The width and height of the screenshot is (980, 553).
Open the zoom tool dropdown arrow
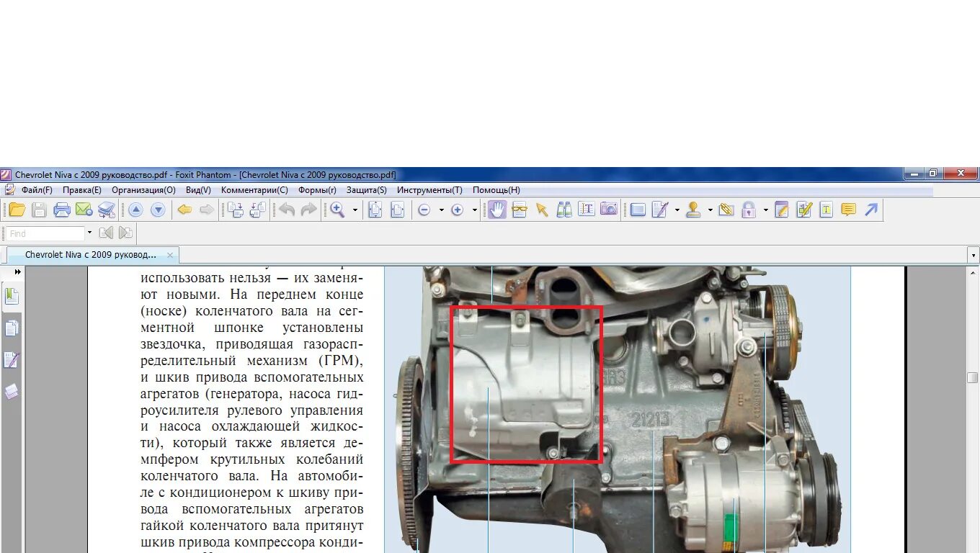pyautogui.click(x=355, y=210)
